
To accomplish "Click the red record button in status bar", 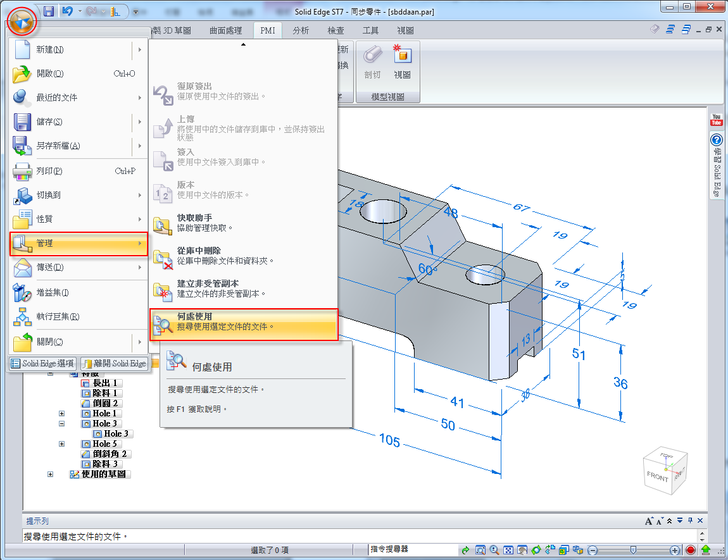I will click(691, 551).
